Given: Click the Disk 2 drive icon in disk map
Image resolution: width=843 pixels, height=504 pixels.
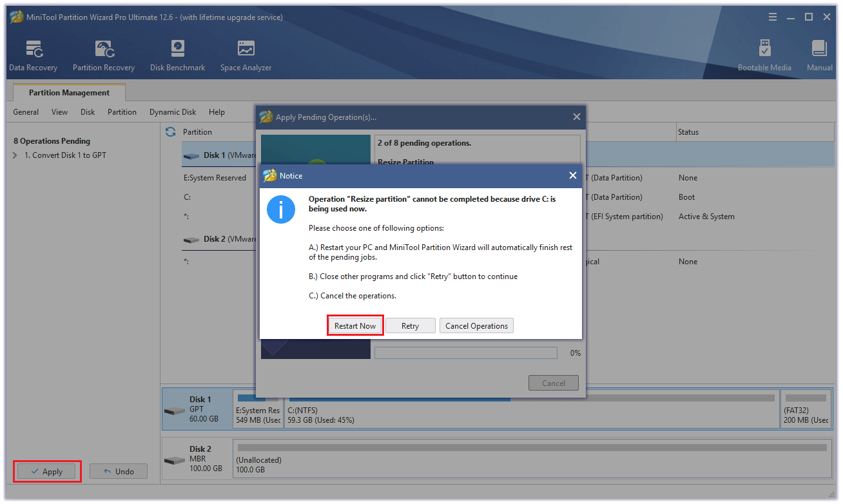Looking at the screenshot, I should coord(174,460).
